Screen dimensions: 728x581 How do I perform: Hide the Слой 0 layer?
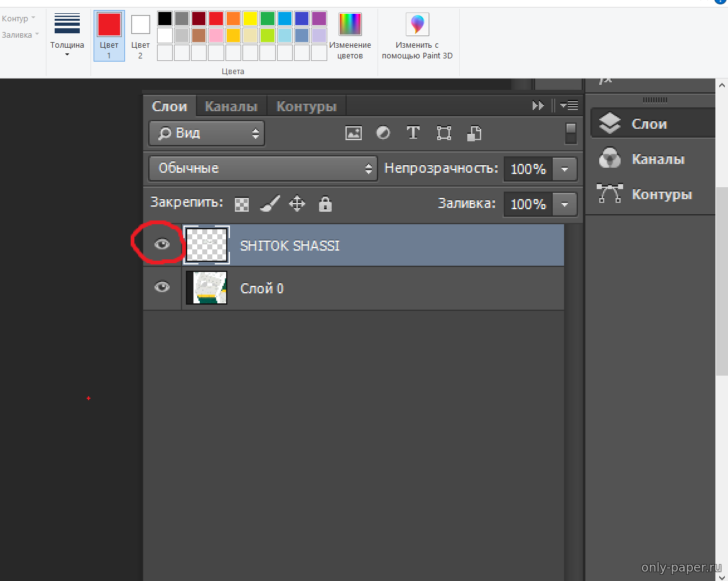pos(162,288)
